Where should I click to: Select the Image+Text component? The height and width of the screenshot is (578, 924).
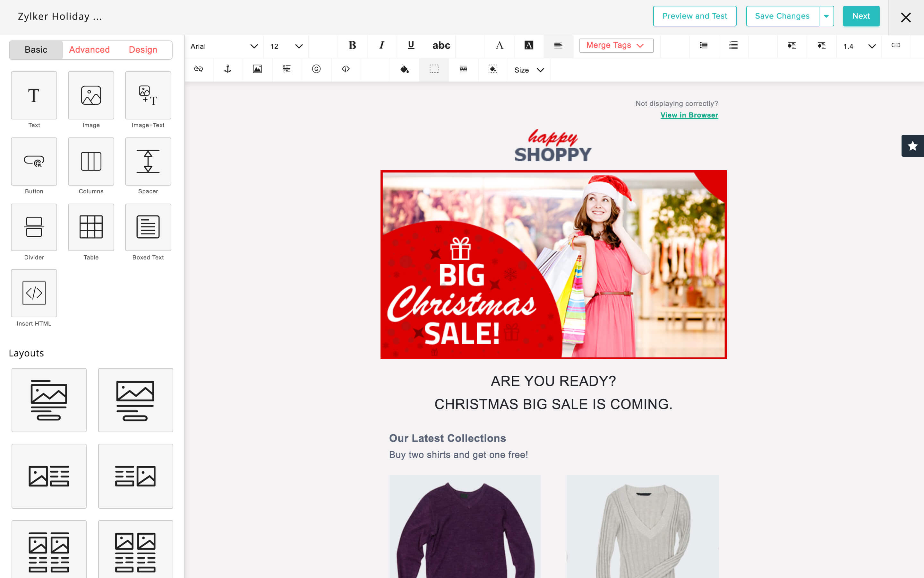(x=148, y=96)
